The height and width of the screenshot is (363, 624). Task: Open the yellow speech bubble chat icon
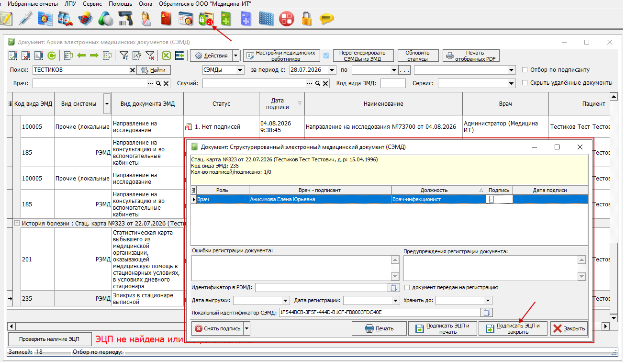pos(326,19)
